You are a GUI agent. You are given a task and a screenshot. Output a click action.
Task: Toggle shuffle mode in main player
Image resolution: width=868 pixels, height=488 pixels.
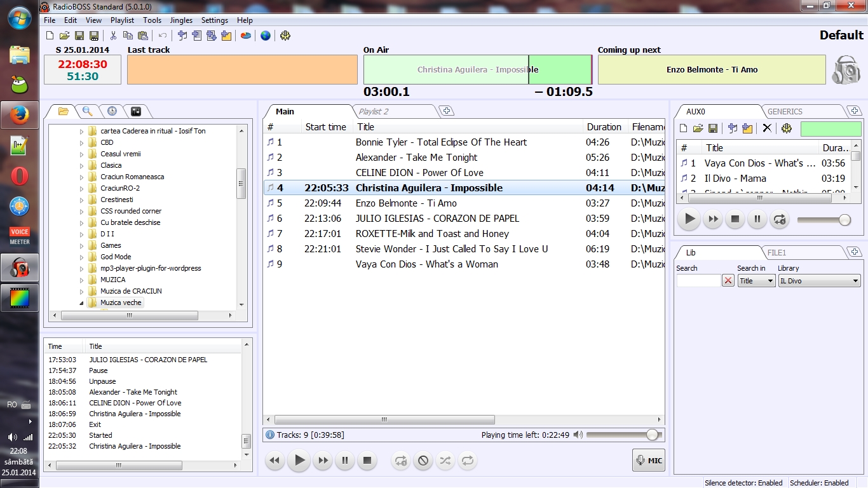pyautogui.click(x=445, y=461)
